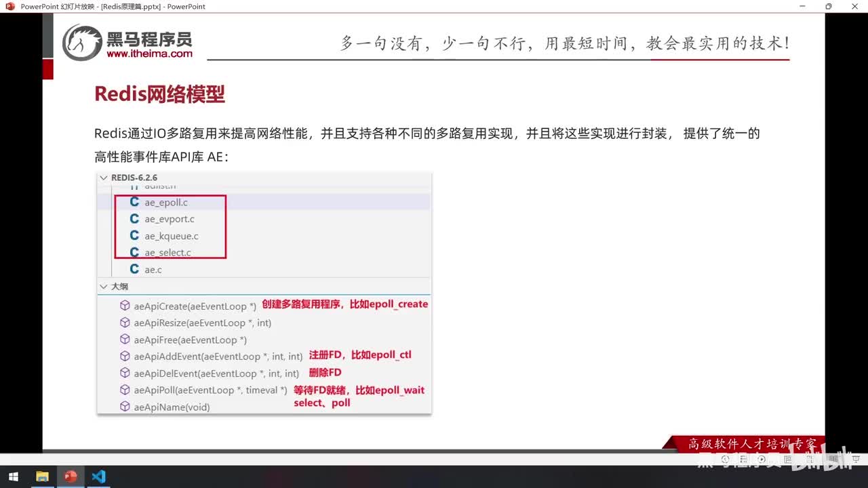The height and width of the screenshot is (488, 868).
Task: Click the slide title Redis网络模型
Action: [x=159, y=94]
